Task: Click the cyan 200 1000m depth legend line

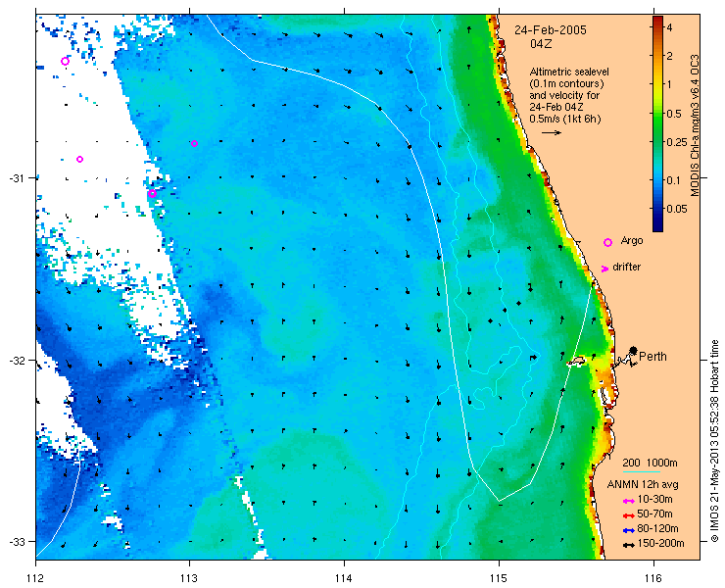Action: click(642, 472)
